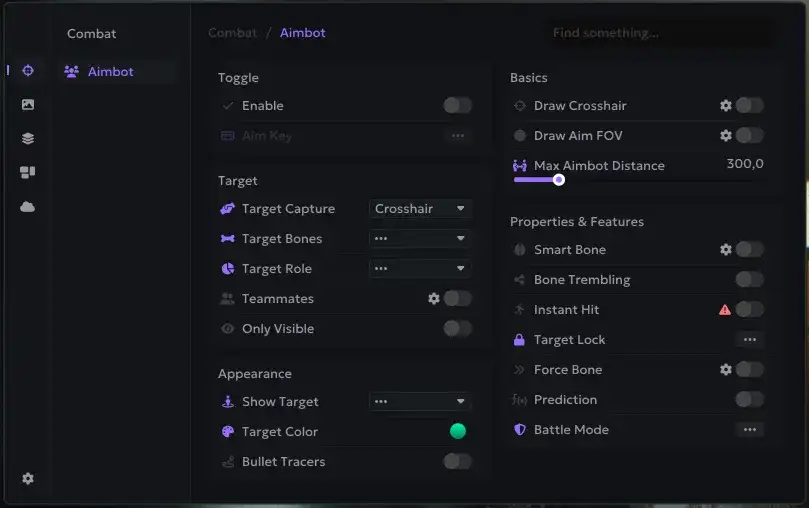Screen dimensions: 809x508
Task: Open the Target Lock options button
Action: coord(749,340)
